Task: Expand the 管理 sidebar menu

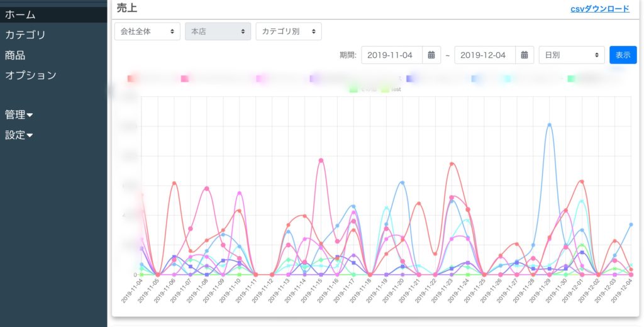Action: pyautogui.click(x=19, y=114)
